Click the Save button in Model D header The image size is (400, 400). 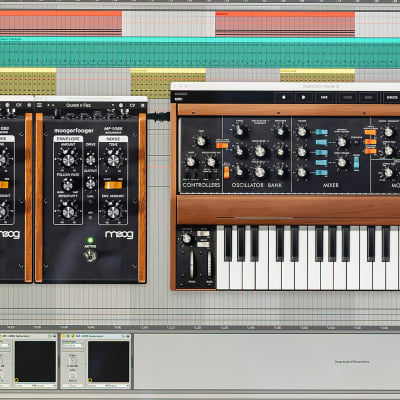point(324,97)
